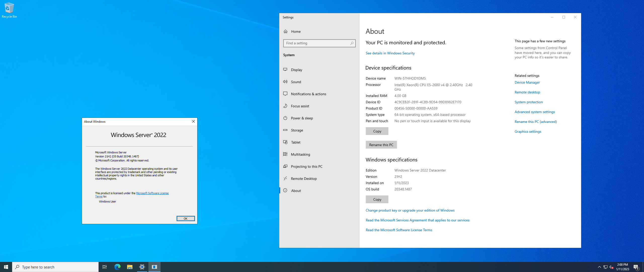Open Remote desktop related setting link
The image size is (644, 272).
(527, 92)
